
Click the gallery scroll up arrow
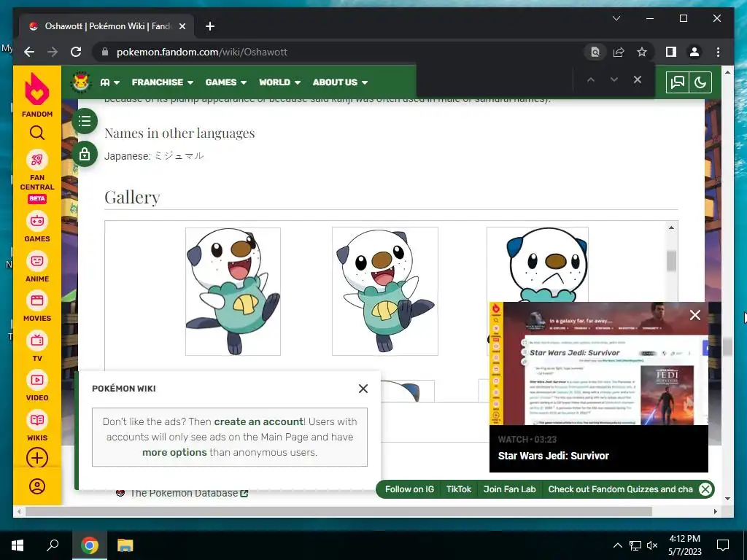(671, 227)
